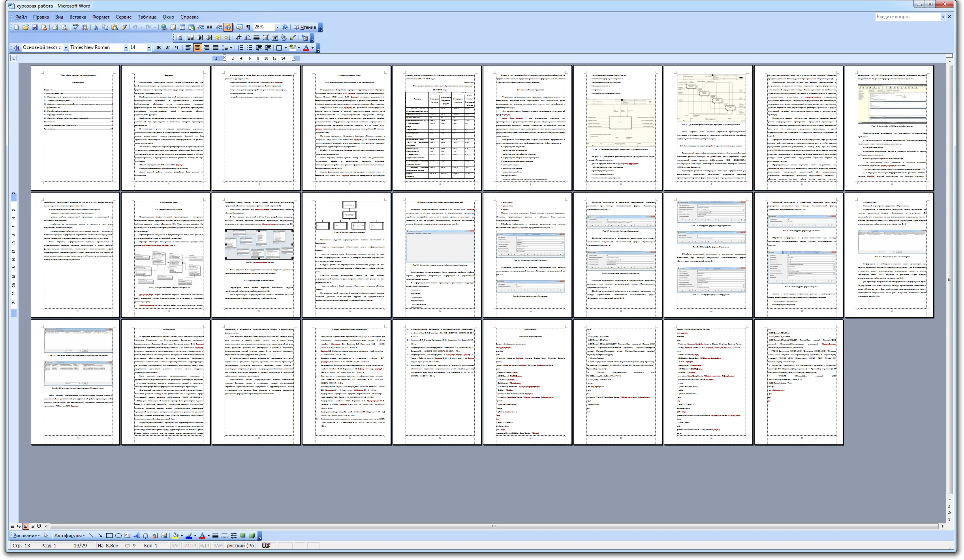Toggle bold formatting (Ж)

pos(159,47)
